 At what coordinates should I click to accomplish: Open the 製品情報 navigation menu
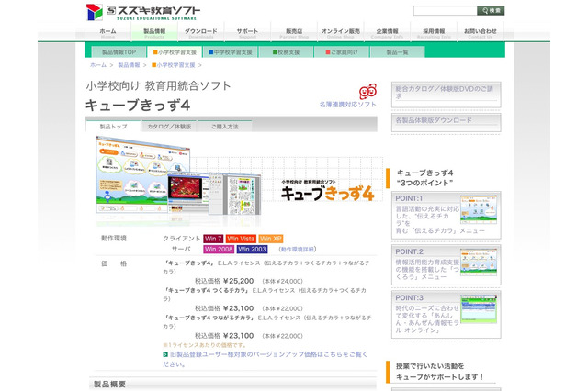point(154,33)
